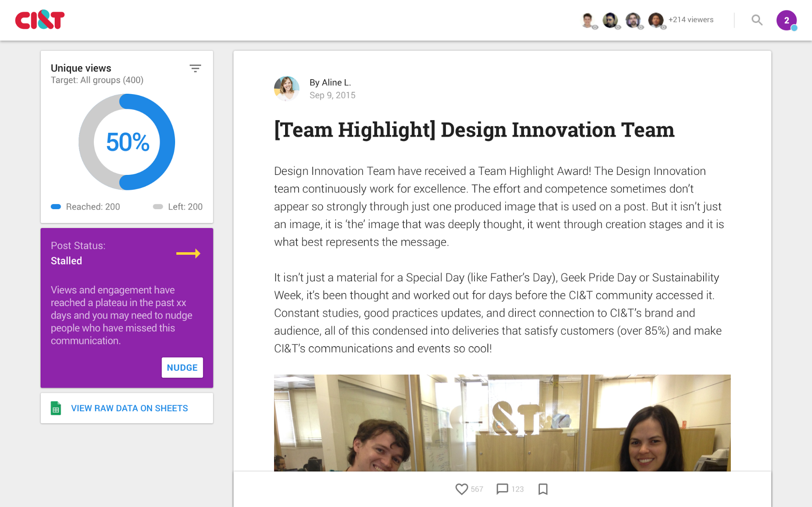Bookmark this post

tap(543, 489)
